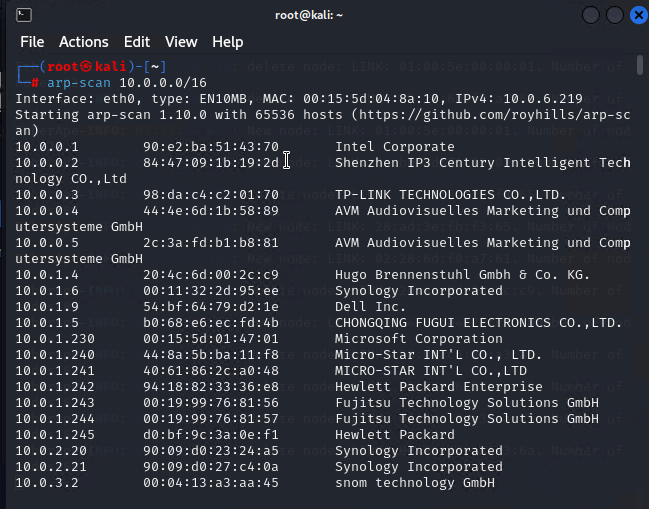
Task: Click IP address 10.0.0.5
Action: (x=47, y=243)
